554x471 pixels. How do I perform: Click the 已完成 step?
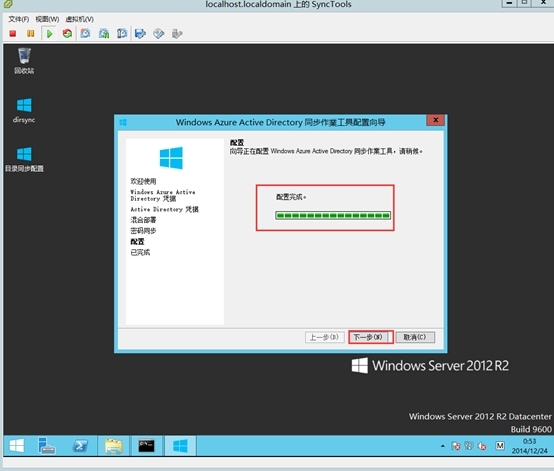pyautogui.click(x=140, y=252)
